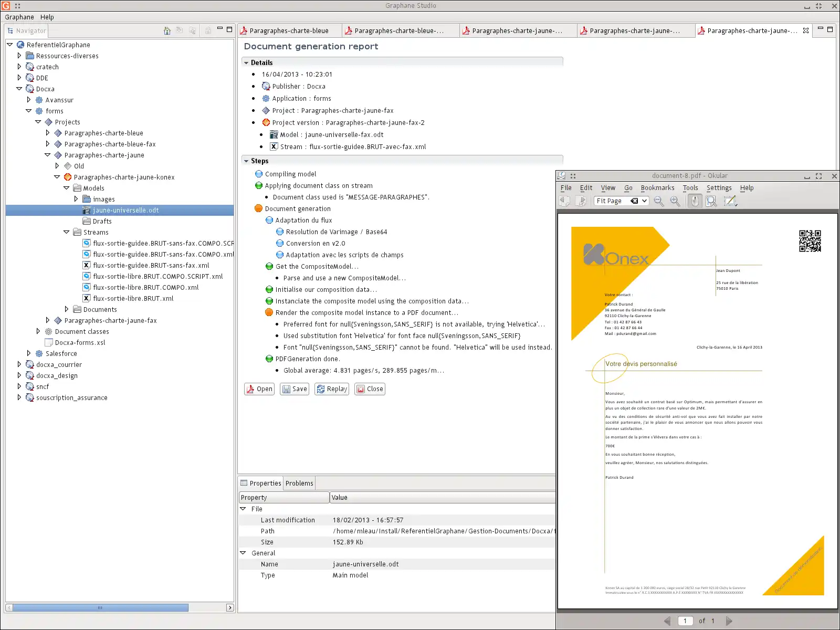Click the Paragraphes-charte-jaune-konex version icon
The width and height of the screenshot is (840, 630).
pos(68,177)
